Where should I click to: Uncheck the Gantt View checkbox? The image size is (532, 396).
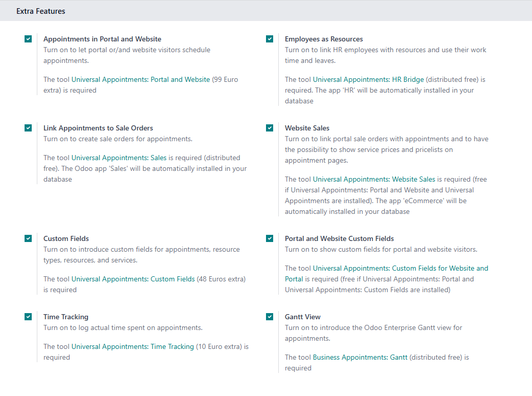(x=270, y=317)
